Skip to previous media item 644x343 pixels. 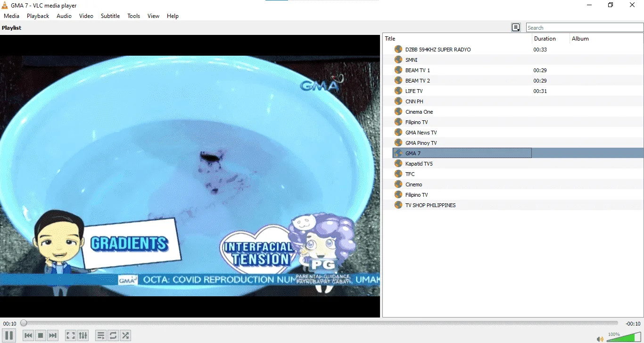[x=28, y=335]
